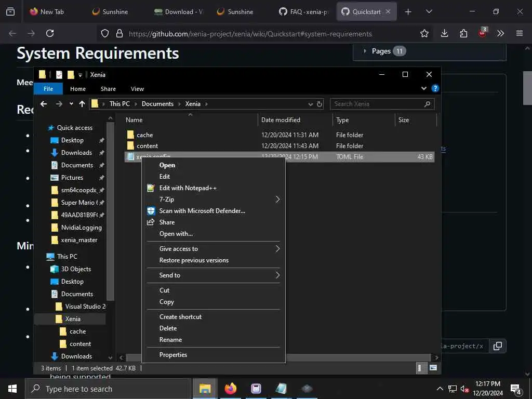532x399 pixels.
Task: Open the Windows Start menu
Action: coord(12,389)
